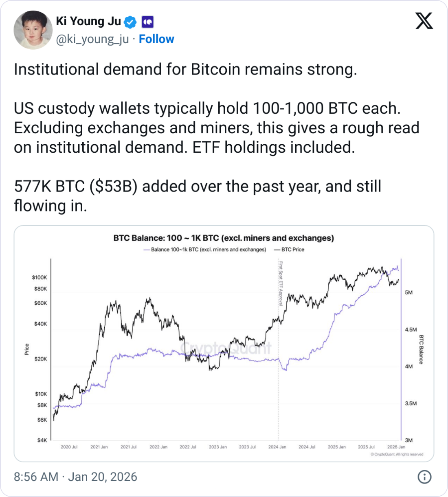This screenshot has height=497, width=448.
Task: Open Ki Young Ju's profile avatar
Action: 33,30
